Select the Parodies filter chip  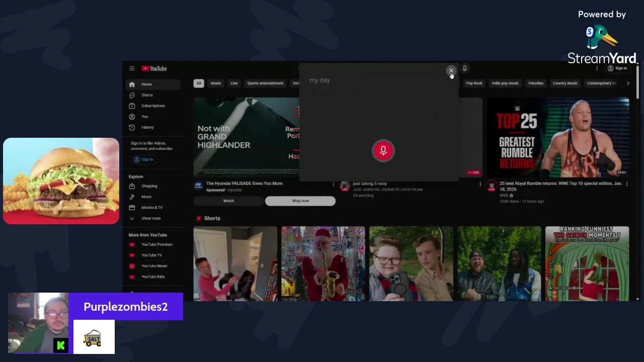[x=536, y=83]
